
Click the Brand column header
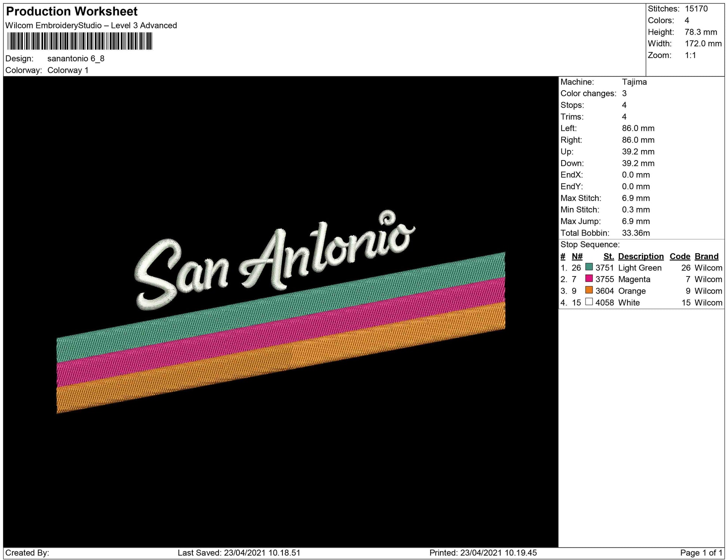(x=706, y=256)
